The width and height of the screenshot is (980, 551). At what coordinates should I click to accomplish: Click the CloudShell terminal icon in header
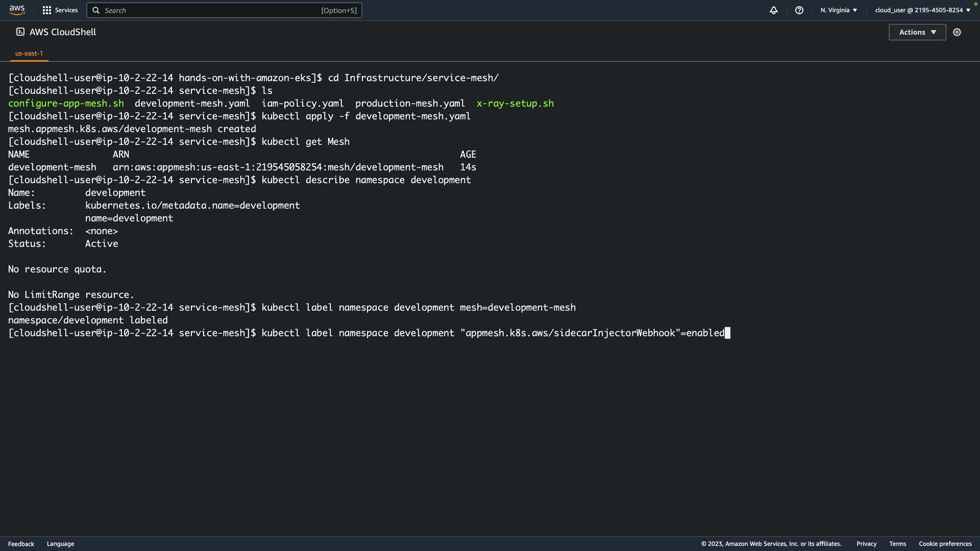20,32
